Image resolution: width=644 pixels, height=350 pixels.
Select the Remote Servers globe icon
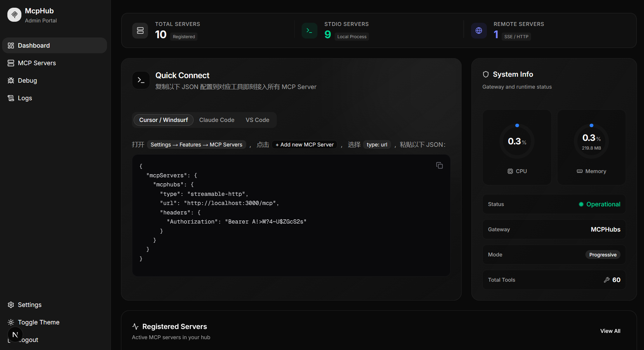click(479, 30)
